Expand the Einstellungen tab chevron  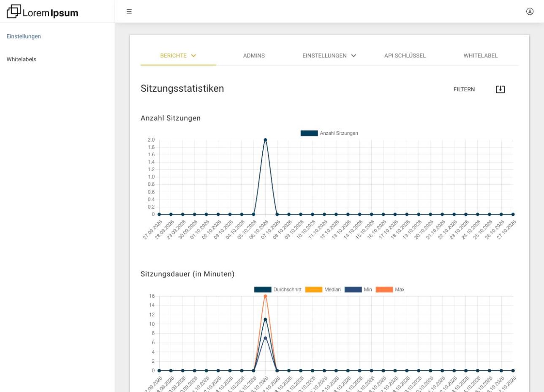tap(354, 56)
